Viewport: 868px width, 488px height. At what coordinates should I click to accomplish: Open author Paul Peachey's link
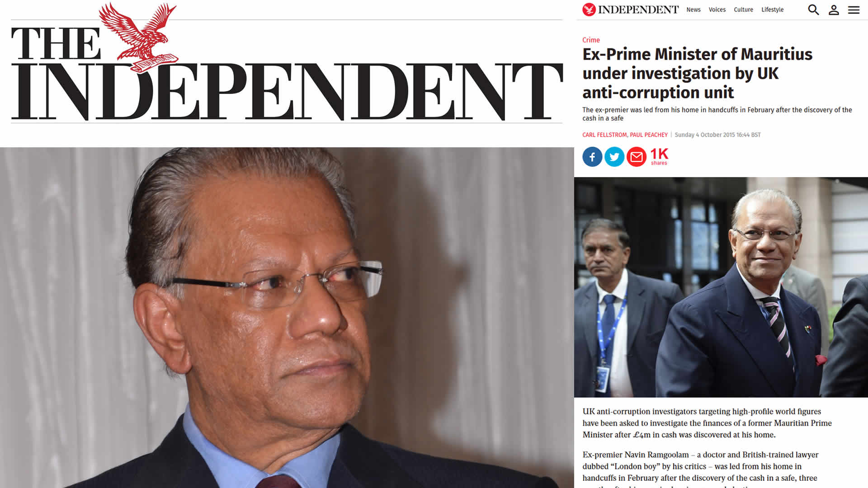(x=649, y=135)
